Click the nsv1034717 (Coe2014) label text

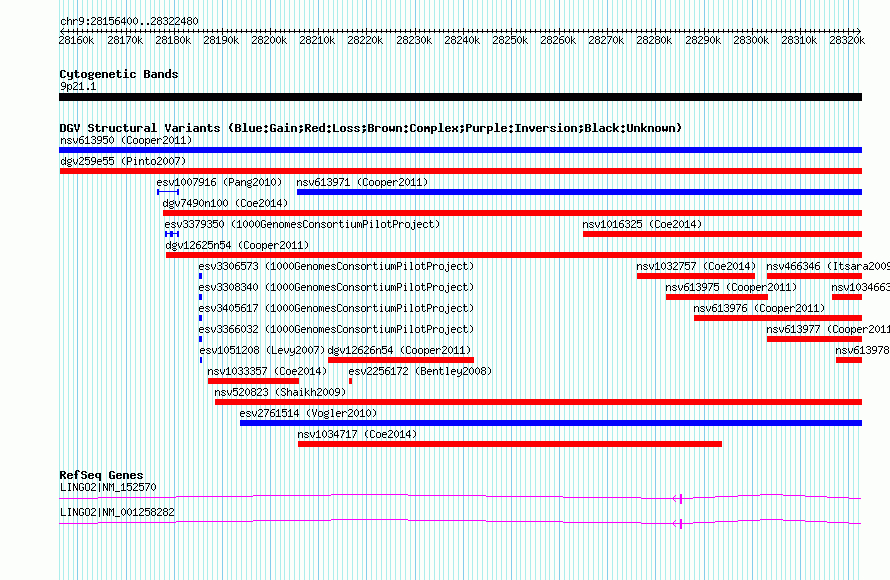click(357, 434)
